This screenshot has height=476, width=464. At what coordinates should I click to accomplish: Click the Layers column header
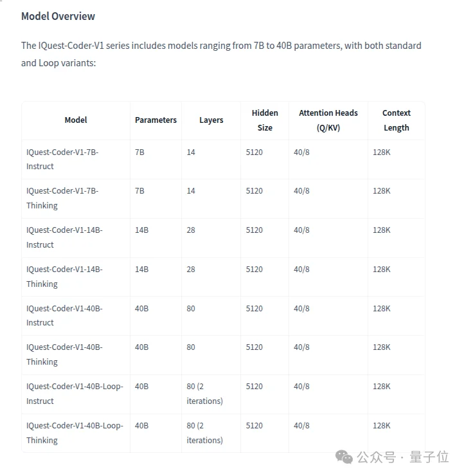click(x=211, y=120)
